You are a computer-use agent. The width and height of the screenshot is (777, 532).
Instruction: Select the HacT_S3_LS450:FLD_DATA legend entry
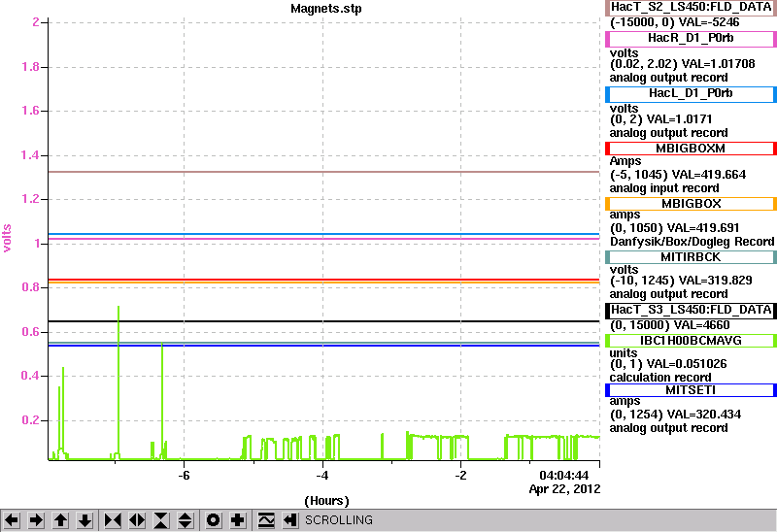click(691, 310)
